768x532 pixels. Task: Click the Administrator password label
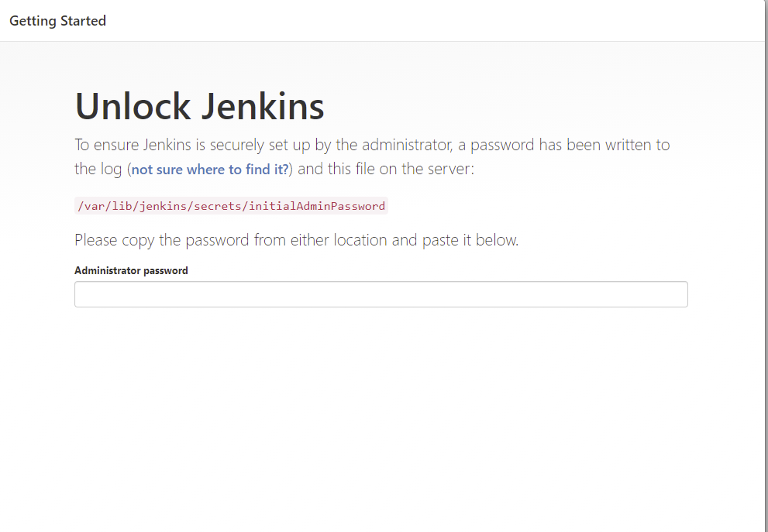131,271
